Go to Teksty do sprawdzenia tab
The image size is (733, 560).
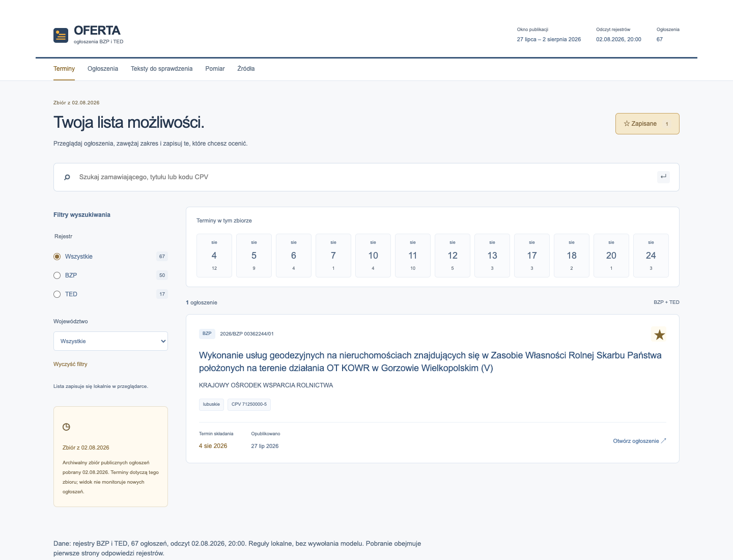coord(161,69)
